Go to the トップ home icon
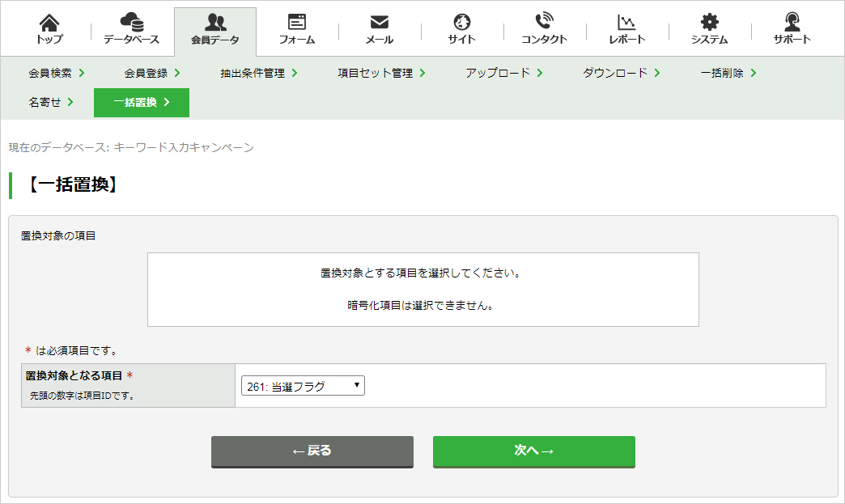This screenshot has height=504, width=845. coord(49,22)
